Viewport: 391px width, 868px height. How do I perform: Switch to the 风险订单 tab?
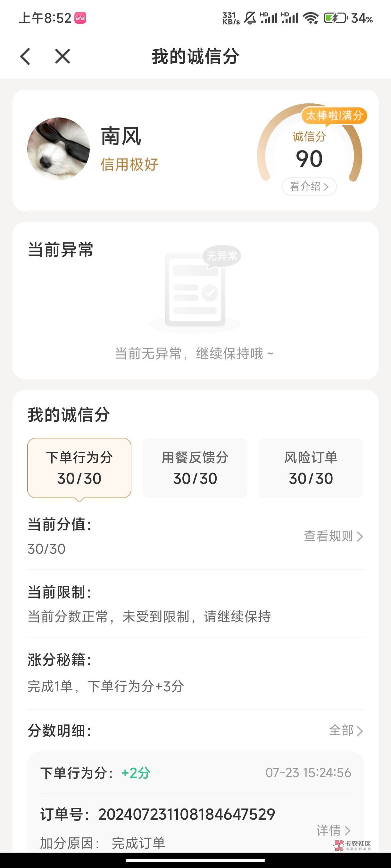pos(311,468)
